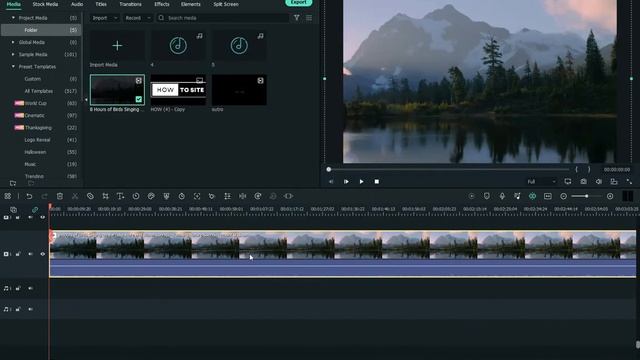Expand the Global Media tree node

pos(13,42)
